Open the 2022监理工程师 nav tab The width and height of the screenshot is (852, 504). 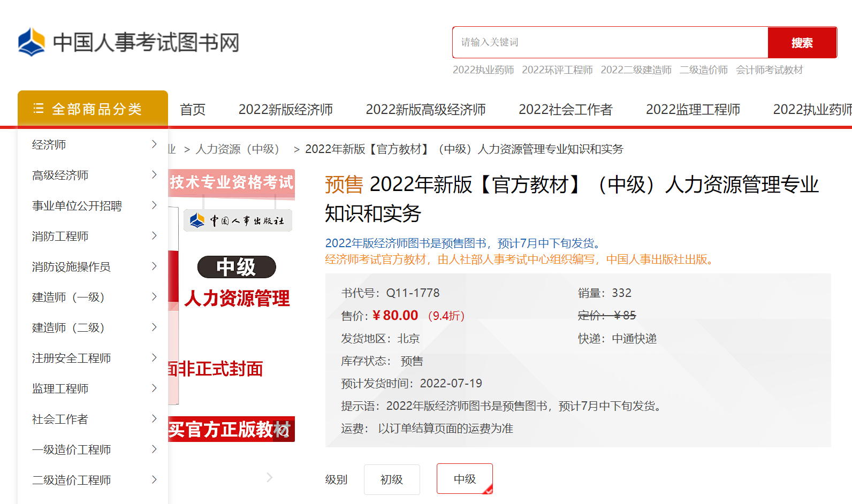pyautogui.click(x=693, y=110)
